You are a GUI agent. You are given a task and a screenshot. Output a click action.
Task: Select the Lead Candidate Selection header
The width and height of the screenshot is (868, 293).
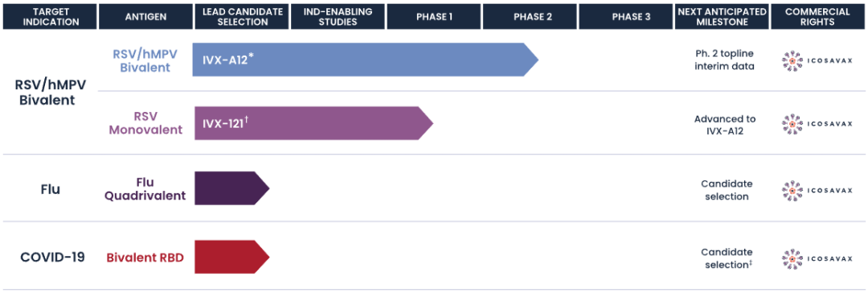(x=240, y=17)
